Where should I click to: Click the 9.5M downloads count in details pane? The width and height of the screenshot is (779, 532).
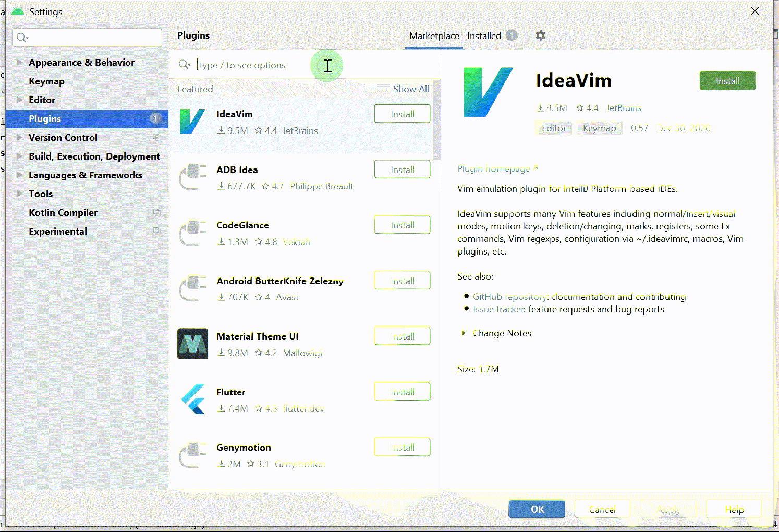pyautogui.click(x=552, y=108)
